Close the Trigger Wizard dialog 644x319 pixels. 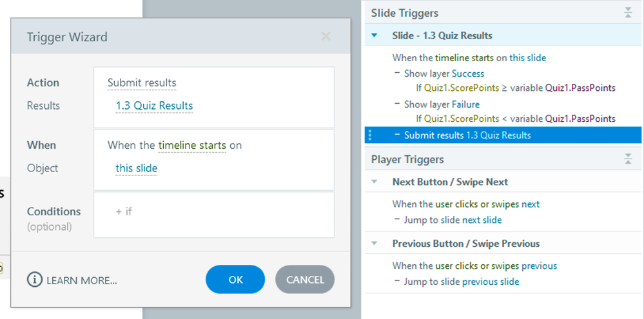[326, 37]
